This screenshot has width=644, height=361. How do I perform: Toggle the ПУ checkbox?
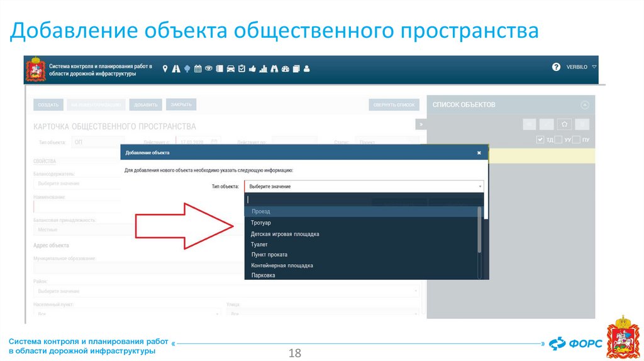click(x=576, y=140)
